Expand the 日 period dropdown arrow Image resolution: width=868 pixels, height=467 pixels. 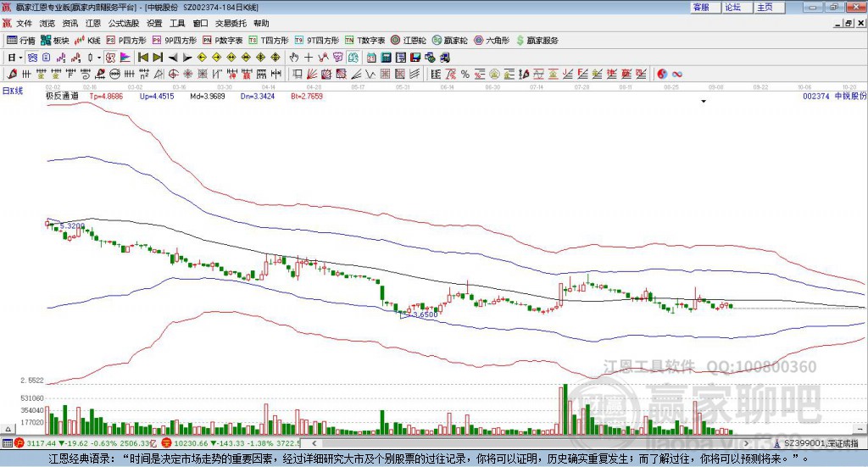coord(20,58)
